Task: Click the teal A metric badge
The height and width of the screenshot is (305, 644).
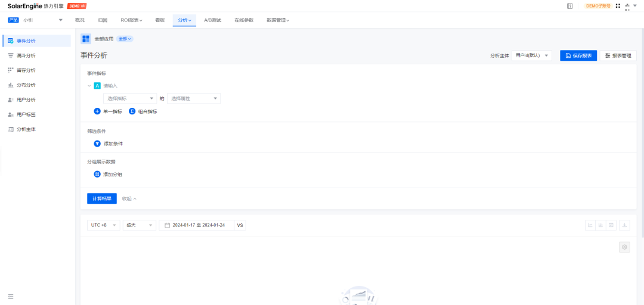Action: coord(97,86)
